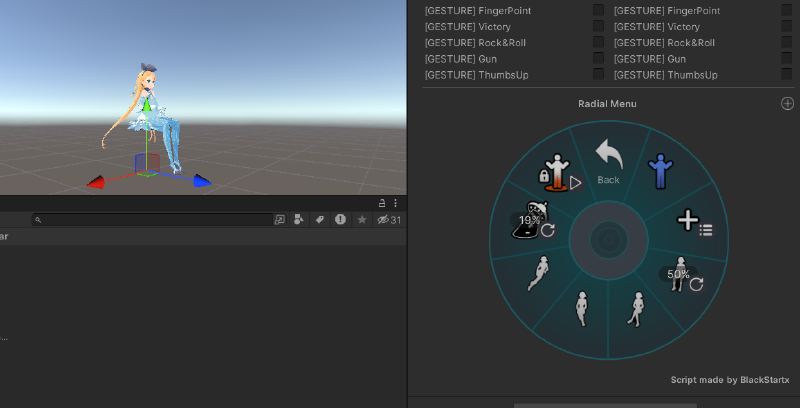The height and width of the screenshot is (408, 800).
Task: Select the blue standing avatar radial option
Action: pyautogui.click(x=660, y=171)
